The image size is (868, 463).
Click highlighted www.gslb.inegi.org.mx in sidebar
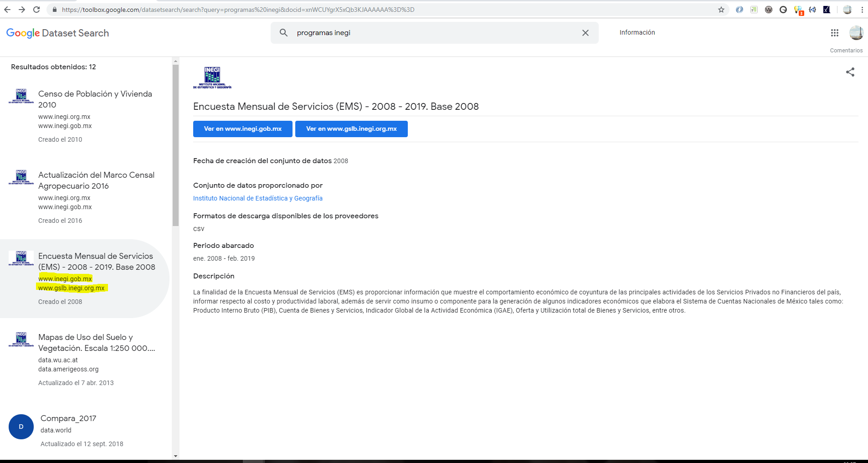point(72,288)
